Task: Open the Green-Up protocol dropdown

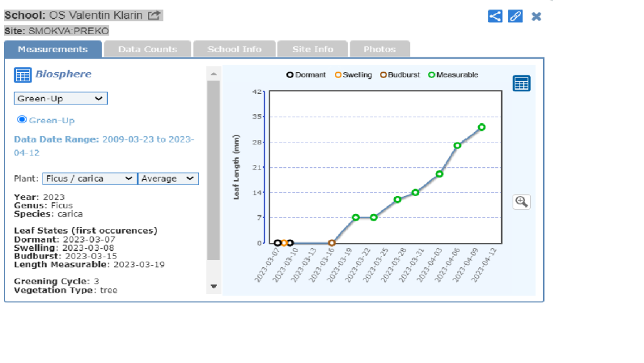Action: coord(61,99)
